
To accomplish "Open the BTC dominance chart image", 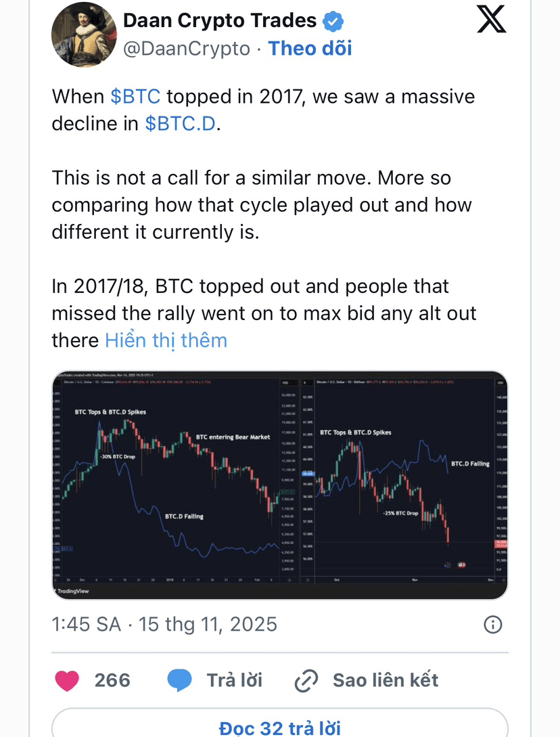I will tap(279, 485).
